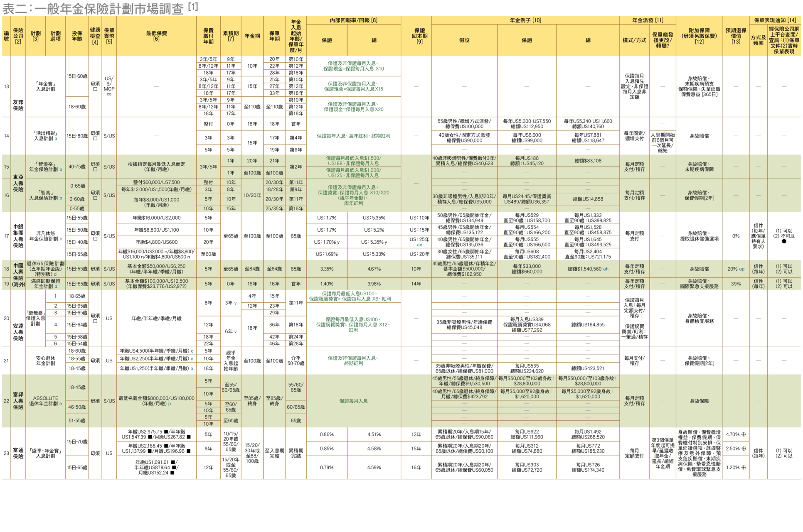Open footnote [11] in 年金派發 header

(659, 20)
